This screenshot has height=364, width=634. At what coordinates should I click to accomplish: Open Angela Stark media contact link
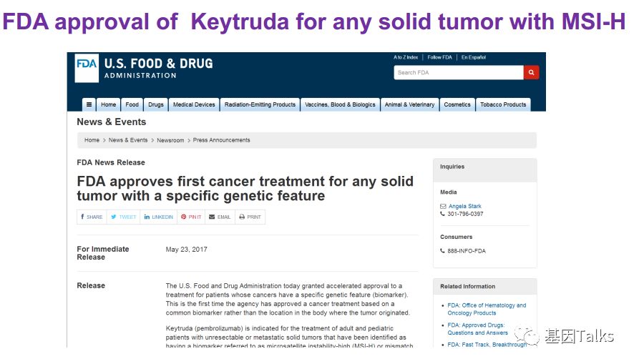coord(465,206)
